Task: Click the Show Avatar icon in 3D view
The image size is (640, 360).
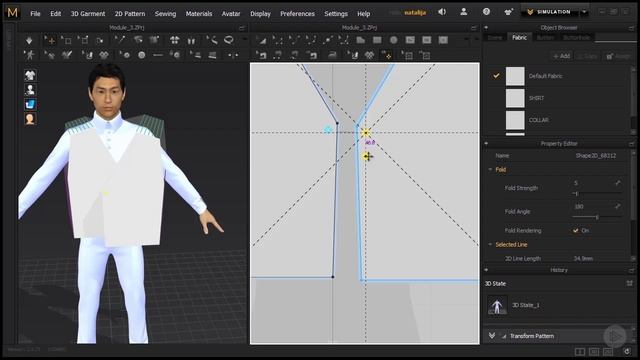Action: pyautogui.click(x=30, y=89)
